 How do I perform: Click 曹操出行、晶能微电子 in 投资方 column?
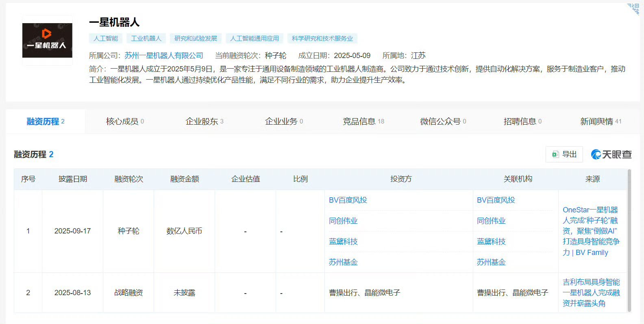click(365, 293)
